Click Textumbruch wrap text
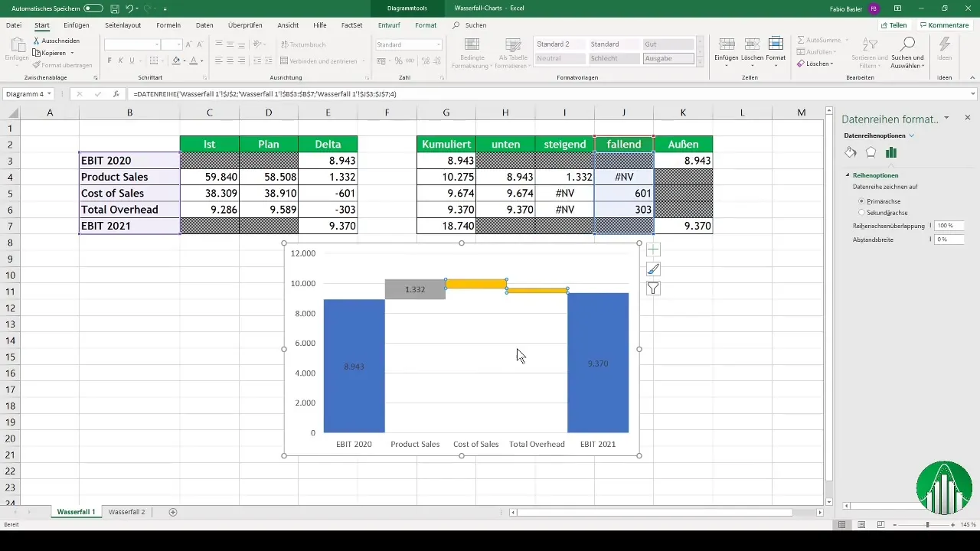Image resolution: width=980 pixels, height=551 pixels. pyautogui.click(x=303, y=44)
